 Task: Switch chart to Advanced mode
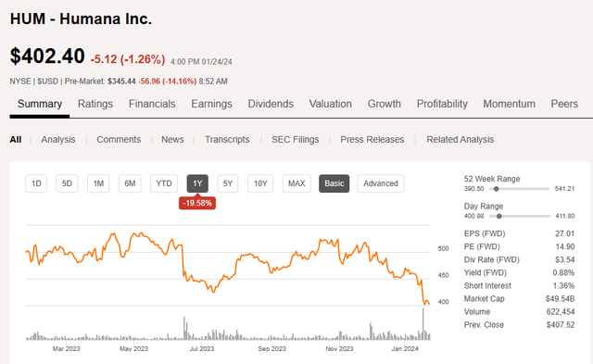(x=381, y=183)
